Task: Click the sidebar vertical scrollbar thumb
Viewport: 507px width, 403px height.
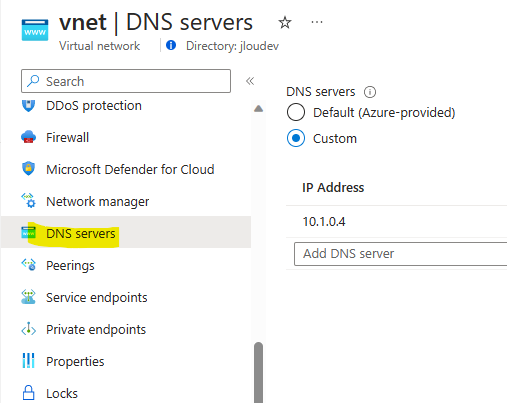Action: coord(258,372)
